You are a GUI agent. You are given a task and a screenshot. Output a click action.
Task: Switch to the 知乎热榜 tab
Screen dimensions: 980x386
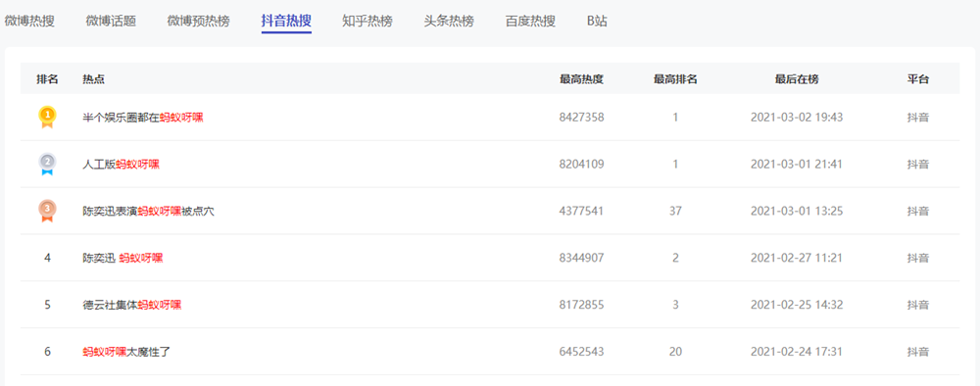[x=367, y=21]
